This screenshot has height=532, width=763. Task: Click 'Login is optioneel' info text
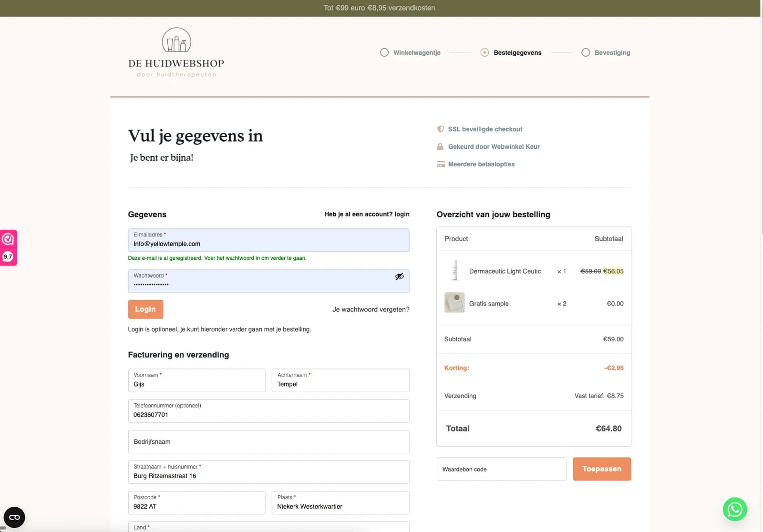[219, 329]
